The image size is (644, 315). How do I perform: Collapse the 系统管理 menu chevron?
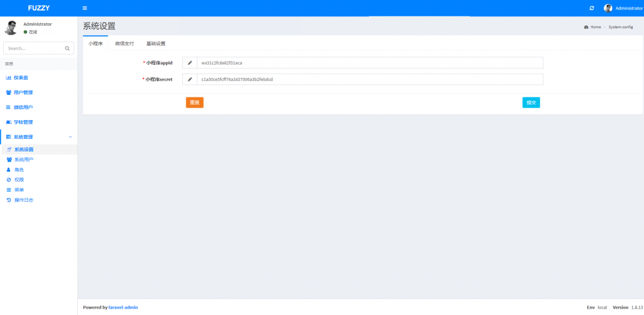[70, 137]
